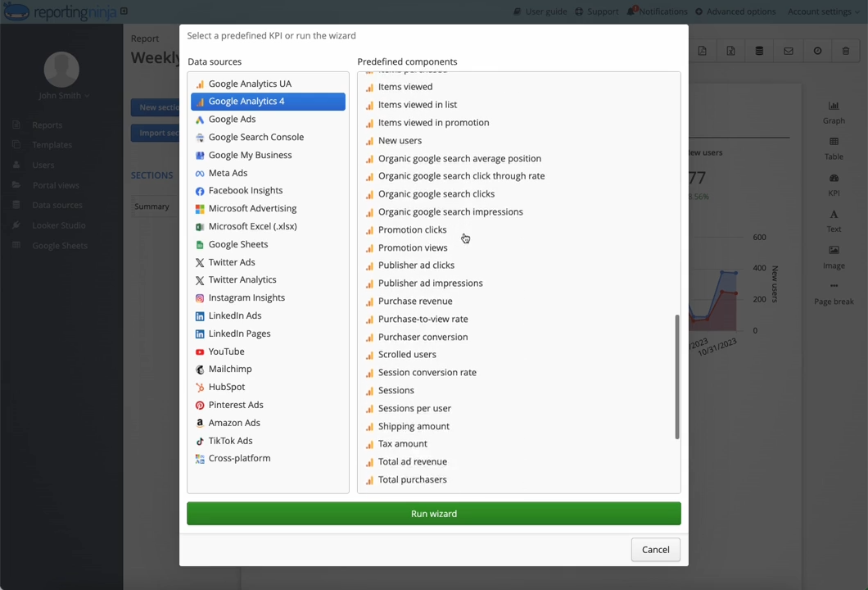Select the Table component icon

click(833, 142)
